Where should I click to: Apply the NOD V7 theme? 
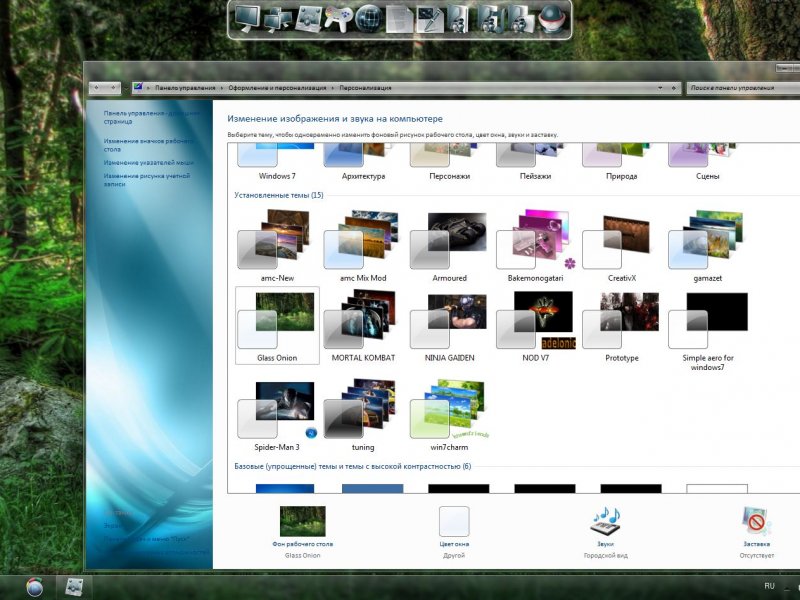535,326
